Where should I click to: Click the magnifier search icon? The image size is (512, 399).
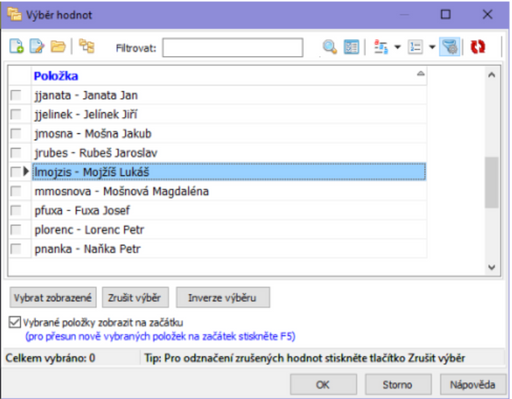click(330, 47)
